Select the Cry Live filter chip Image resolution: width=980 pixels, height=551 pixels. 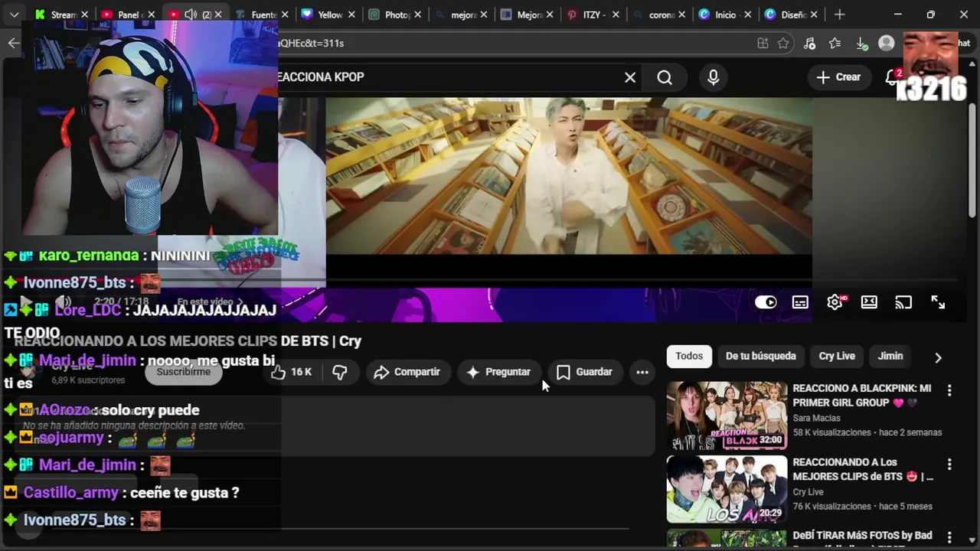coord(837,356)
